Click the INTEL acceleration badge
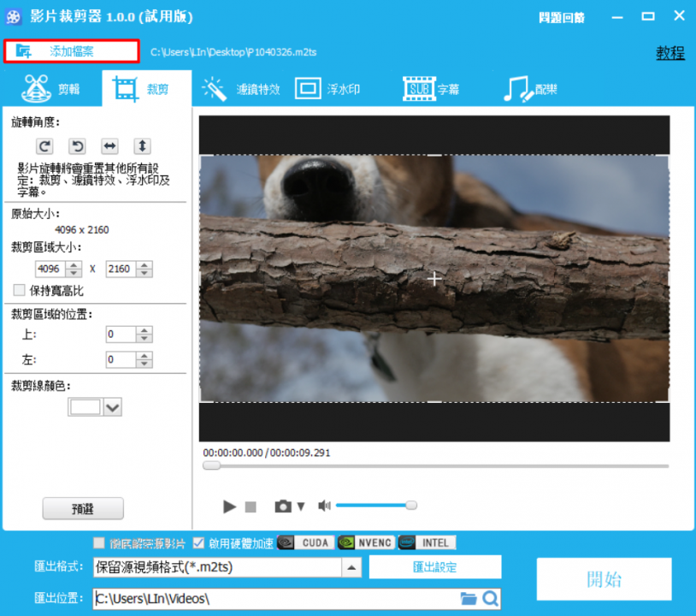This screenshot has height=616, width=696. 427,542
